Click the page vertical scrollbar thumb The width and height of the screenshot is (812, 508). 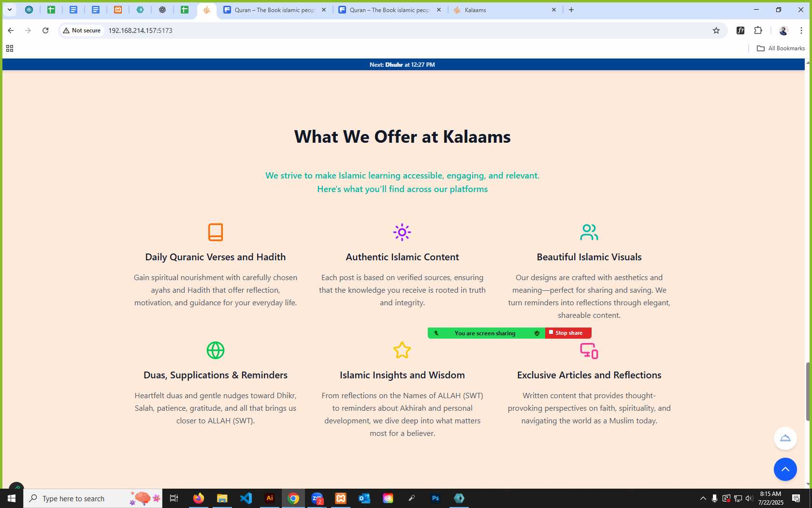(808, 391)
